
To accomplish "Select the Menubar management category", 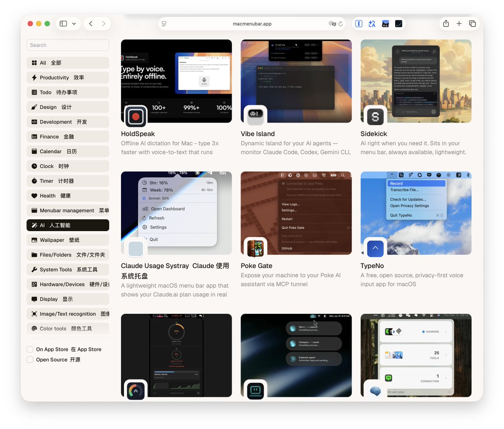I will 68,211.
